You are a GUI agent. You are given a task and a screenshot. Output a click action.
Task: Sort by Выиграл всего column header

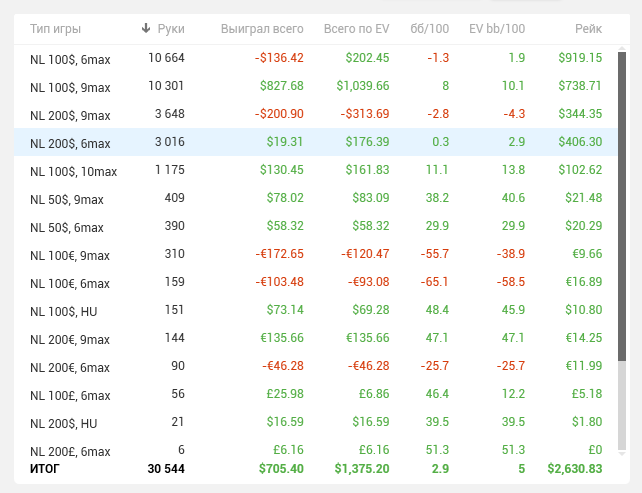261,28
